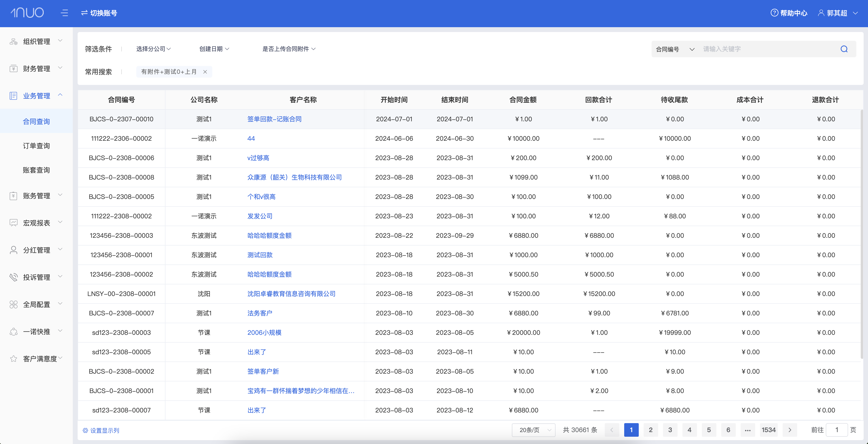Click 帮助中心 help center text

(x=794, y=13)
